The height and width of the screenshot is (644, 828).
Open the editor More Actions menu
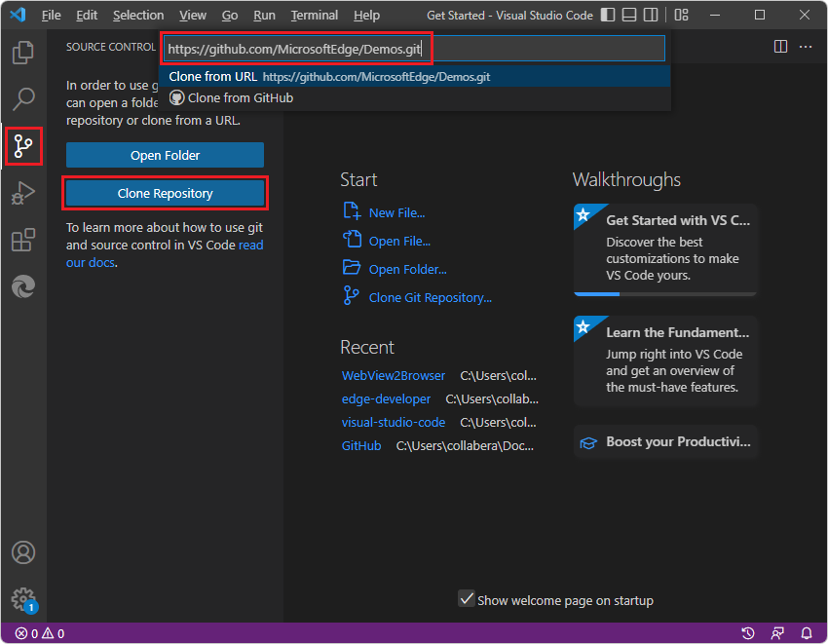(806, 46)
